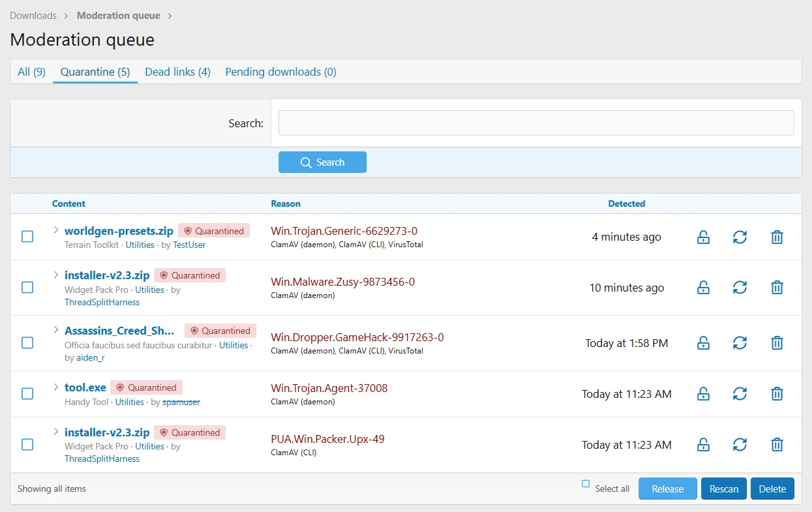Click trash icon in the PUA.Win.Packer.Upx-49 row
This screenshot has height=512, width=812.
[x=777, y=445]
